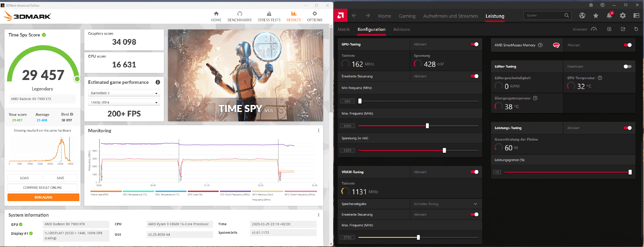Image resolution: width=644 pixels, height=247 pixels.
Task: Open Speicherzeitgabe Schnelles Timing dropdown
Action: click(446, 204)
